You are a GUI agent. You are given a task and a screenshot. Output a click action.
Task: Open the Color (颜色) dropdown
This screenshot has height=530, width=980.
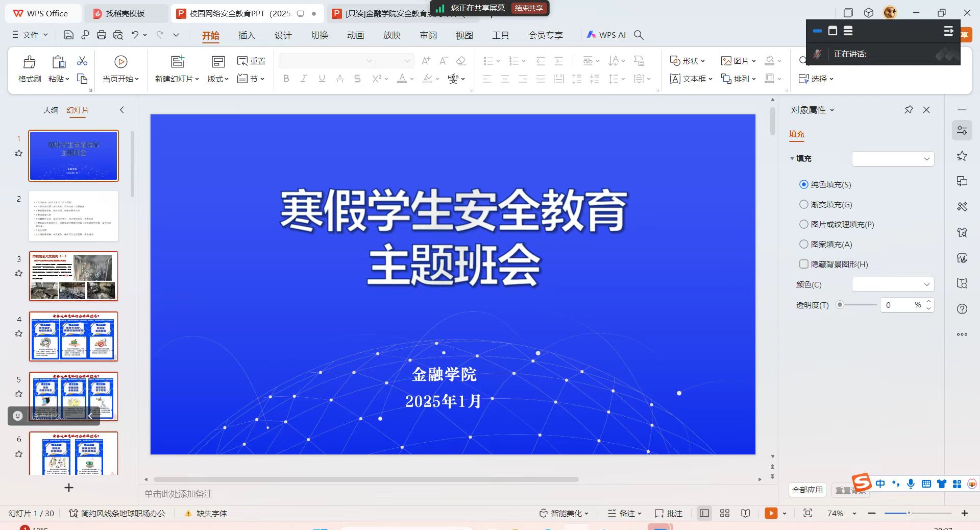tap(893, 284)
